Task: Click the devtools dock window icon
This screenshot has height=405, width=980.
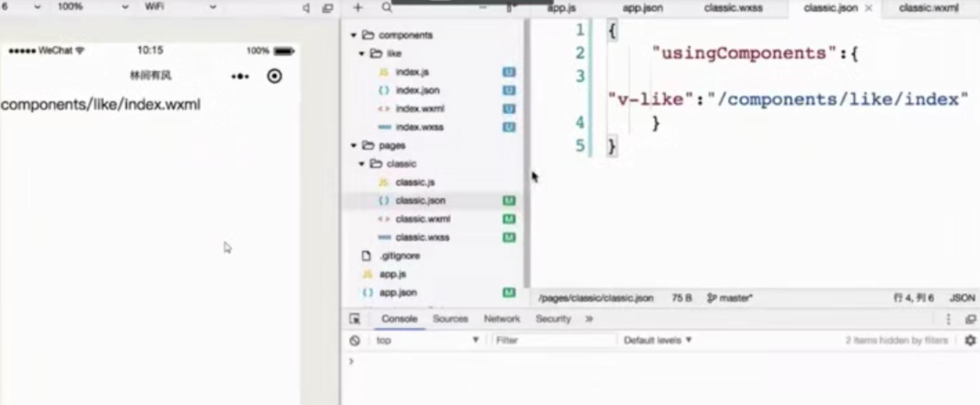Action: coord(970,318)
